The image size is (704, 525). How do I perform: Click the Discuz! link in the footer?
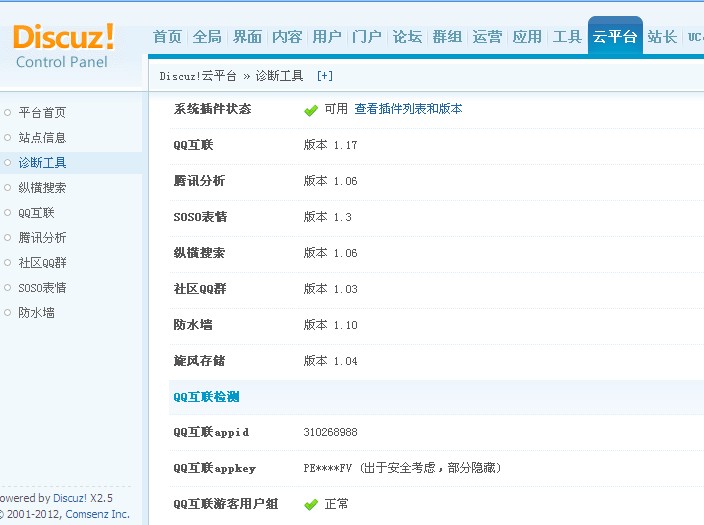(70, 498)
